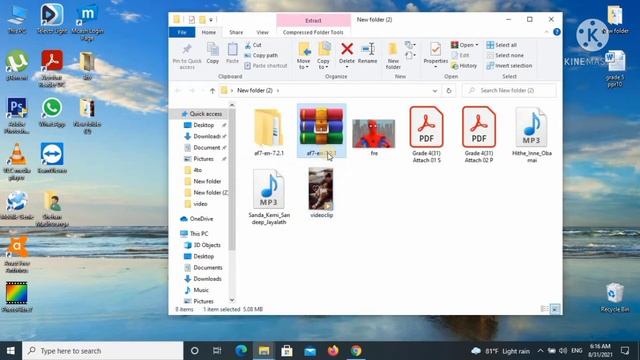
Task: Select the Grade 4(31) Attach 01 PDF
Action: coord(426,134)
